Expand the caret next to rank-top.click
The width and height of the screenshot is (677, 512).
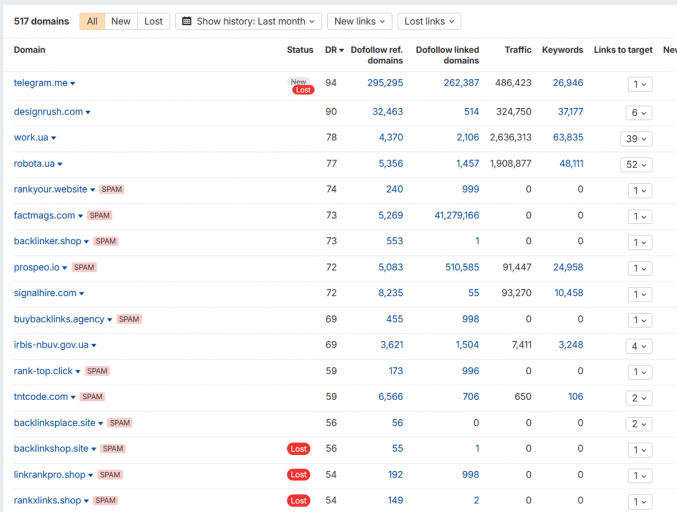click(x=78, y=372)
